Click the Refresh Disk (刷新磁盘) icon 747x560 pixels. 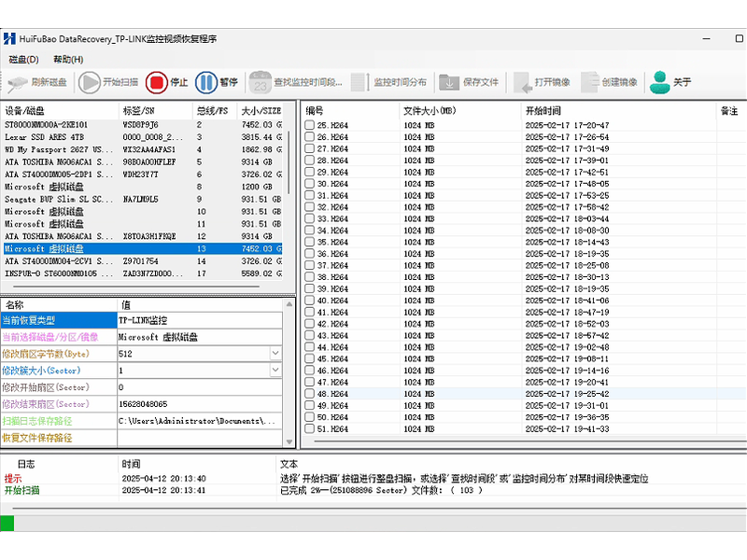click(18, 83)
